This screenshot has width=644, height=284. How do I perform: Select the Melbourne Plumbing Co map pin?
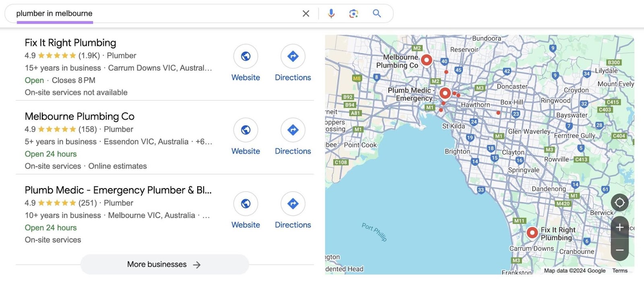[427, 60]
